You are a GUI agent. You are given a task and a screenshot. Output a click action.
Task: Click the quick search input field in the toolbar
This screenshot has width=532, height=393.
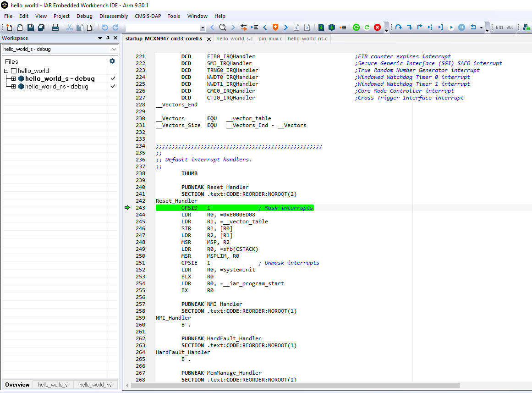pos(163,28)
